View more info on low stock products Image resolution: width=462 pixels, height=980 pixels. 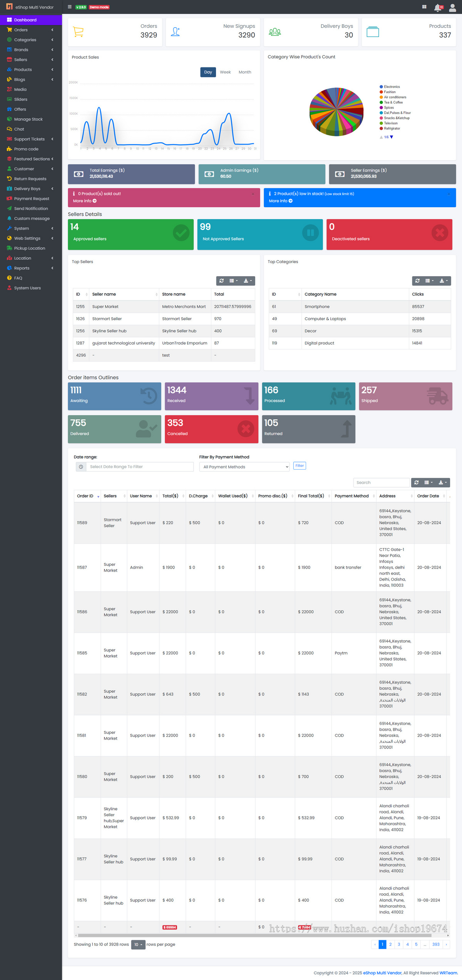[x=281, y=201]
